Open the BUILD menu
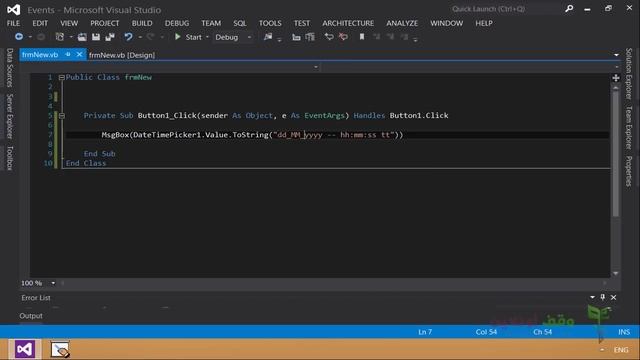 [142, 23]
